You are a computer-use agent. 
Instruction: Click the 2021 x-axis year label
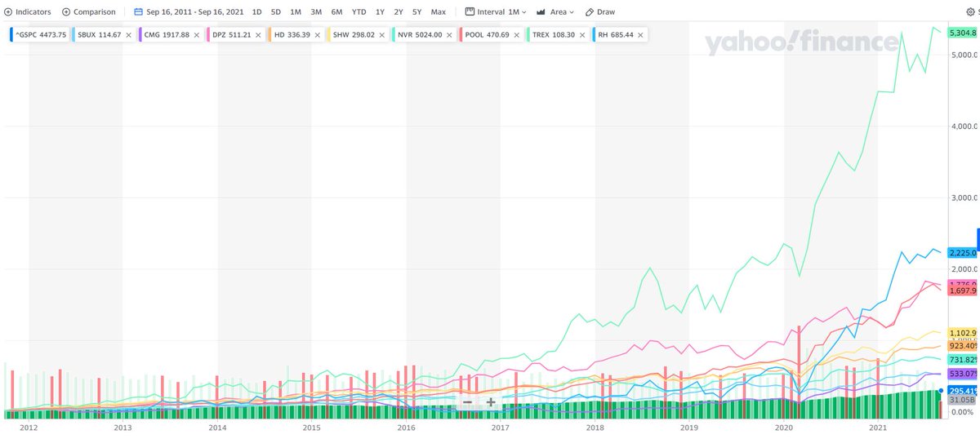pyautogui.click(x=878, y=427)
